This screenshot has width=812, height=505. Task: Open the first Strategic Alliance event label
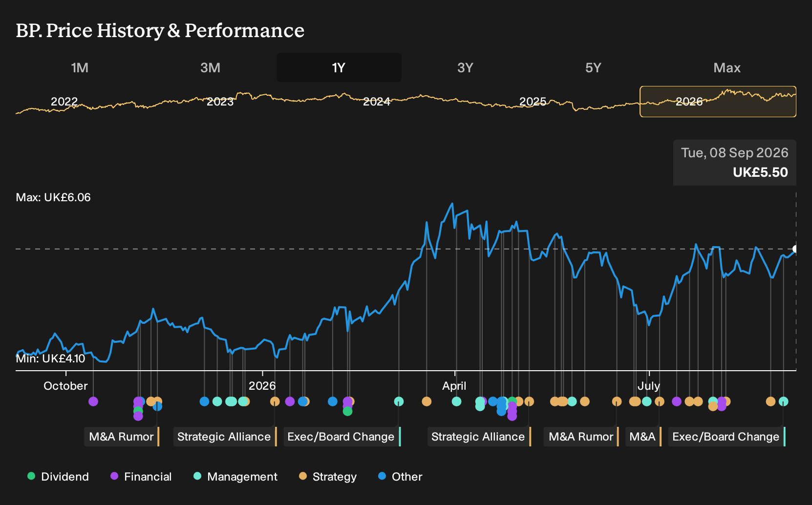click(225, 437)
